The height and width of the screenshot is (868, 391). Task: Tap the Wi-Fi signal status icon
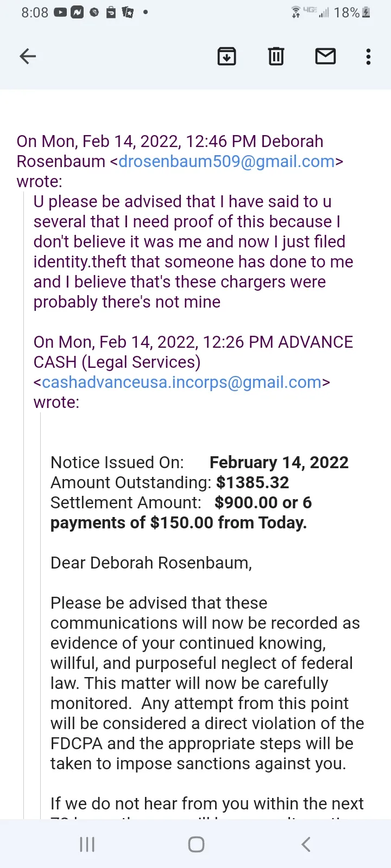point(296,12)
